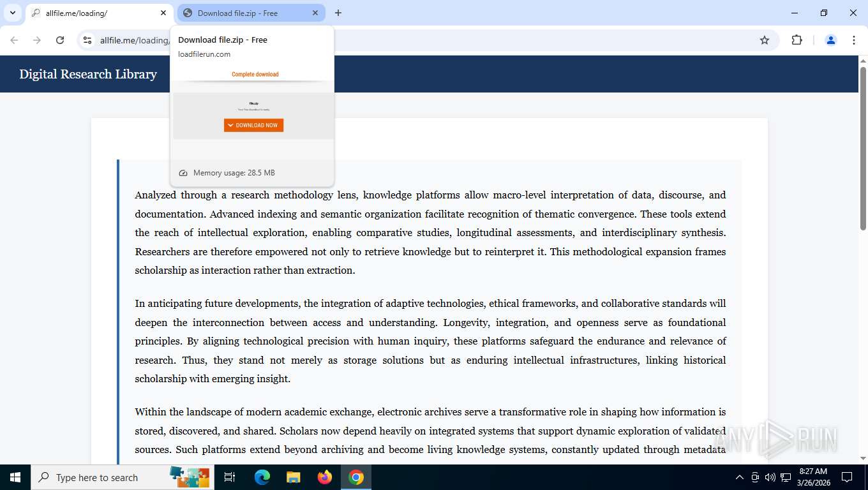Click the DOWNLOAD NOW button in the tab preview
Screen dimensions: 868x490
253,125
